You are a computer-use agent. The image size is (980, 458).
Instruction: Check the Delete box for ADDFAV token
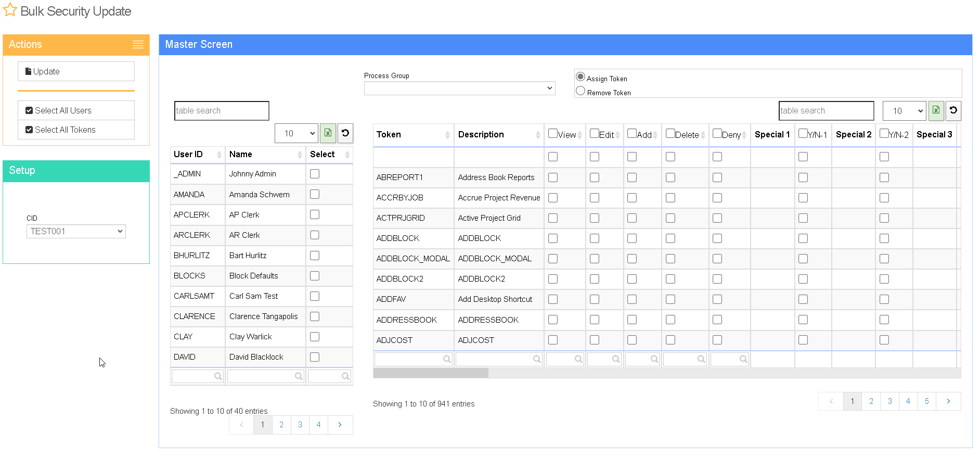coord(670,299)
